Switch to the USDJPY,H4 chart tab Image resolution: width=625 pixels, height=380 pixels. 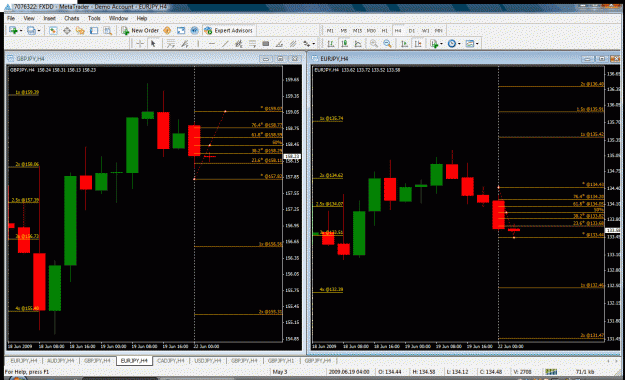click(207, 360)
